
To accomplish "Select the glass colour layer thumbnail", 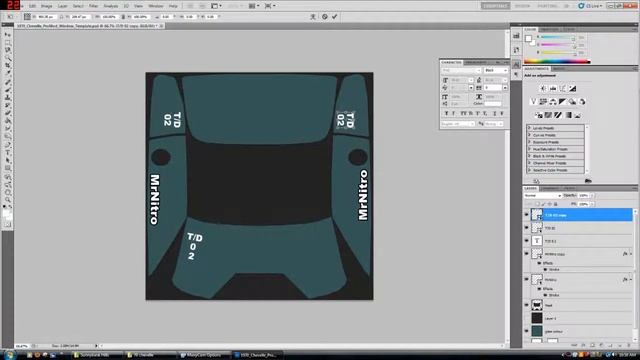I will (x=537, y=331).
